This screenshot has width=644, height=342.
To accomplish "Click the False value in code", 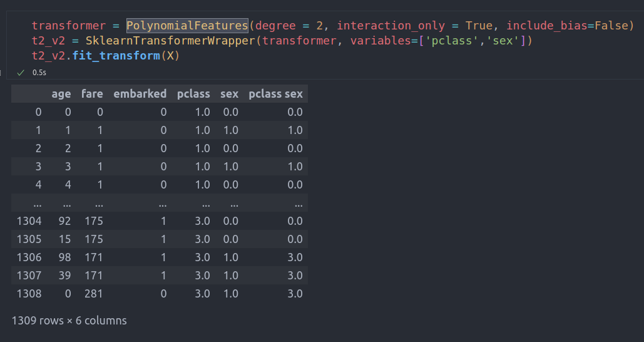I will (611, 26).
